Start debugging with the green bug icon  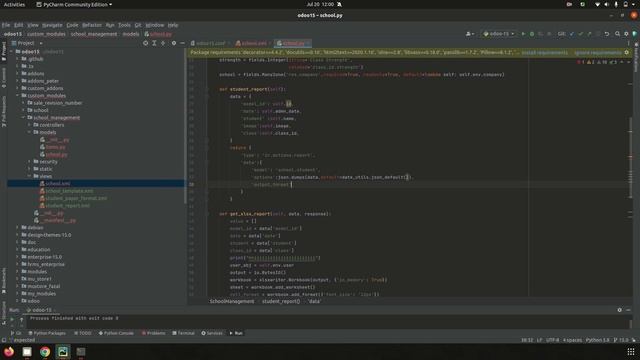click(x=532, y=34)
